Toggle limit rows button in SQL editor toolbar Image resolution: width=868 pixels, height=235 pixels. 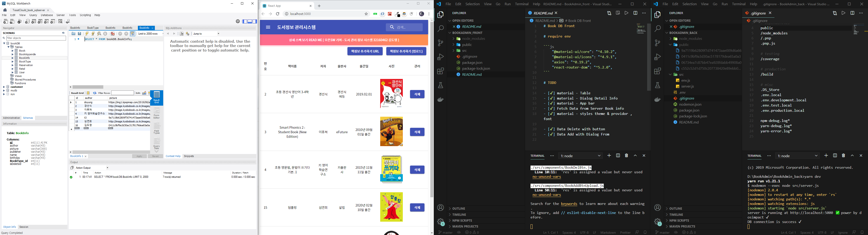coord(133,34)
